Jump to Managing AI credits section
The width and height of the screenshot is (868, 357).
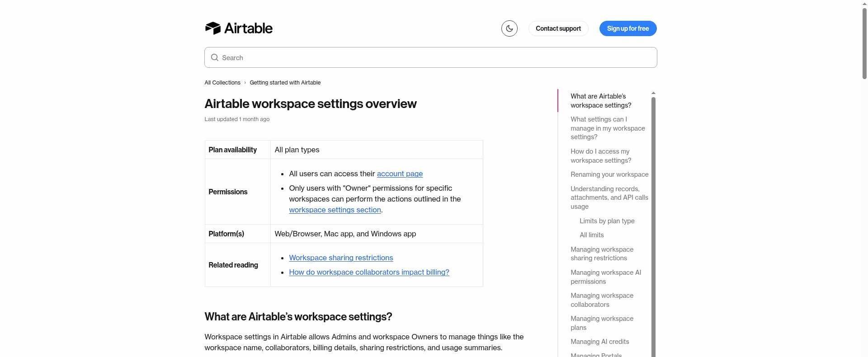(x=599, y=342)
